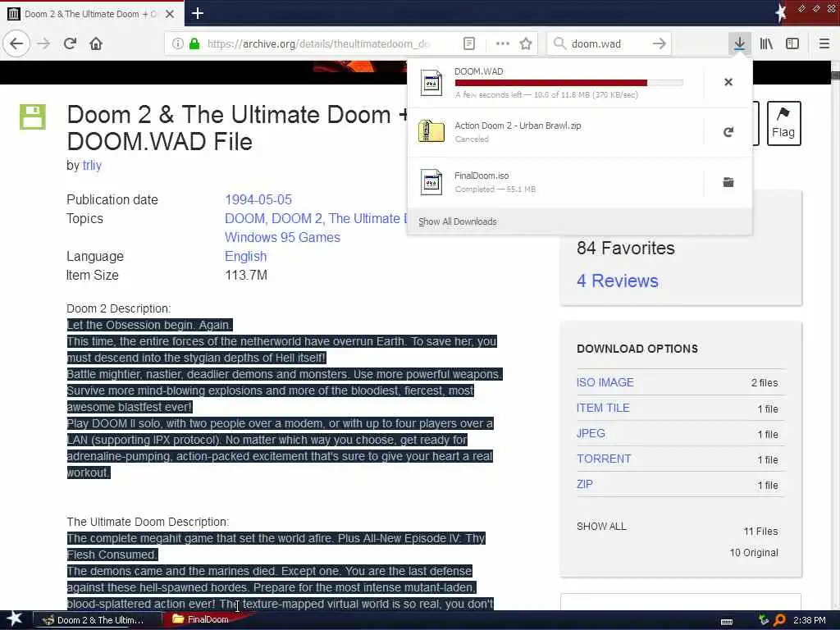Click the star icon in title bar
The width and height of the screenshot is (840, 630).
pyautogui.click(x=781, y=11)
